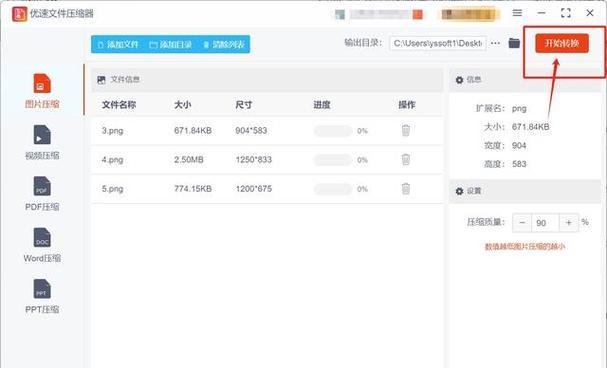
Task: Click the 大小 column header
Action: click(x=182, y=104)
